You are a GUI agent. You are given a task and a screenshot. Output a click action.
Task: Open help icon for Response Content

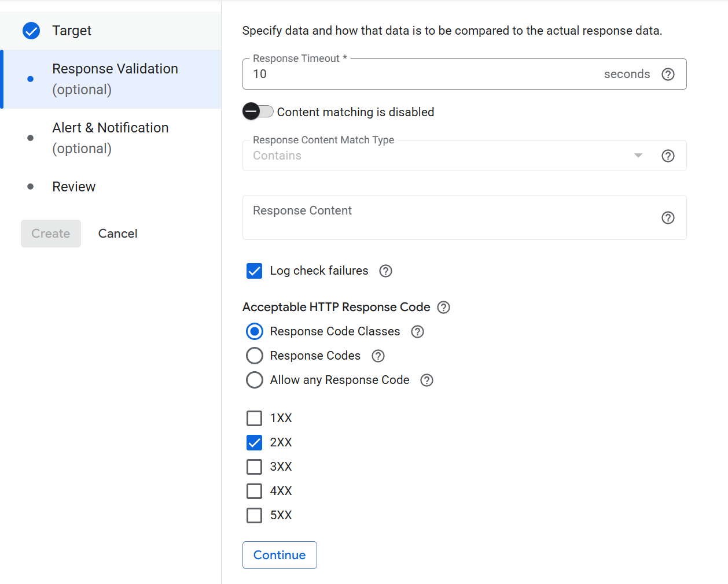click(668, 217)
